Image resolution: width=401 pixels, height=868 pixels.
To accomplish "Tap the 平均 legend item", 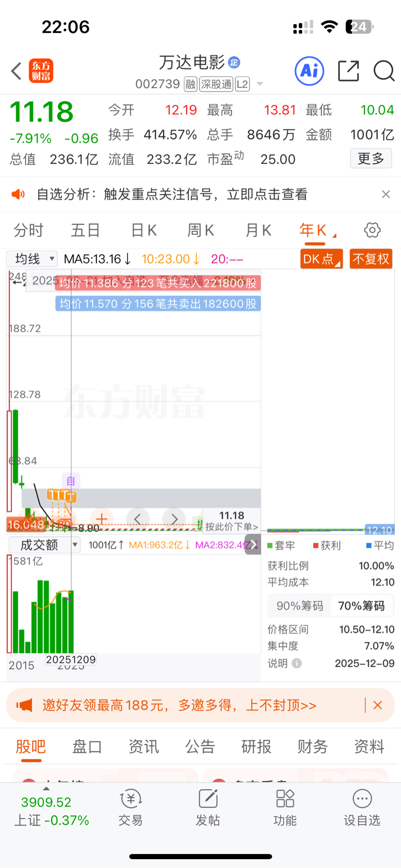I will [x=380, y=545].
